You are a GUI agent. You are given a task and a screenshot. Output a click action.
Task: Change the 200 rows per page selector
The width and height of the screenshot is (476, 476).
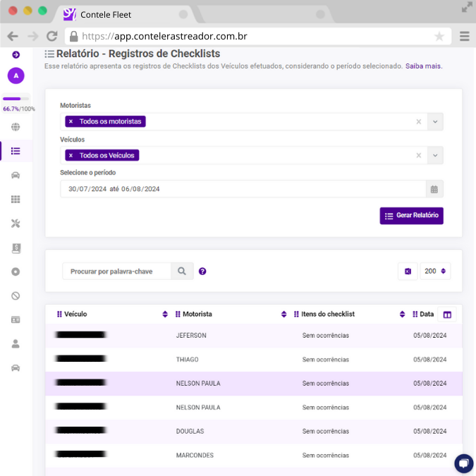click(435, 271)
